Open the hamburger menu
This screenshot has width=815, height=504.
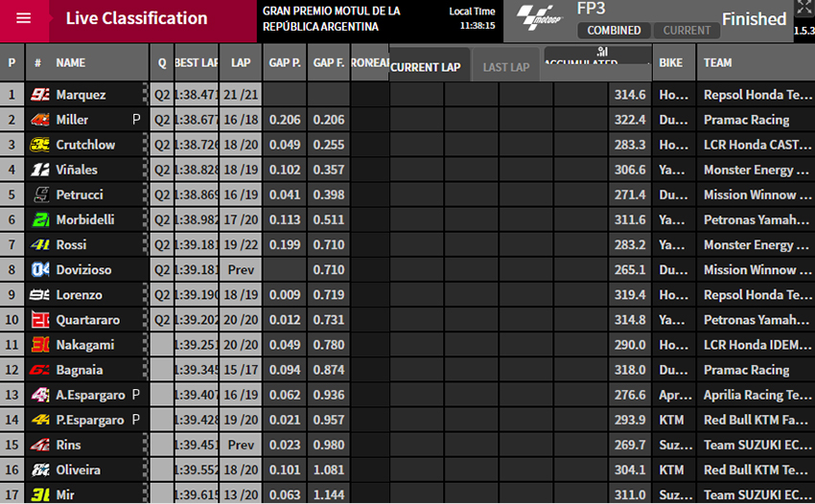tap(24, 19)
